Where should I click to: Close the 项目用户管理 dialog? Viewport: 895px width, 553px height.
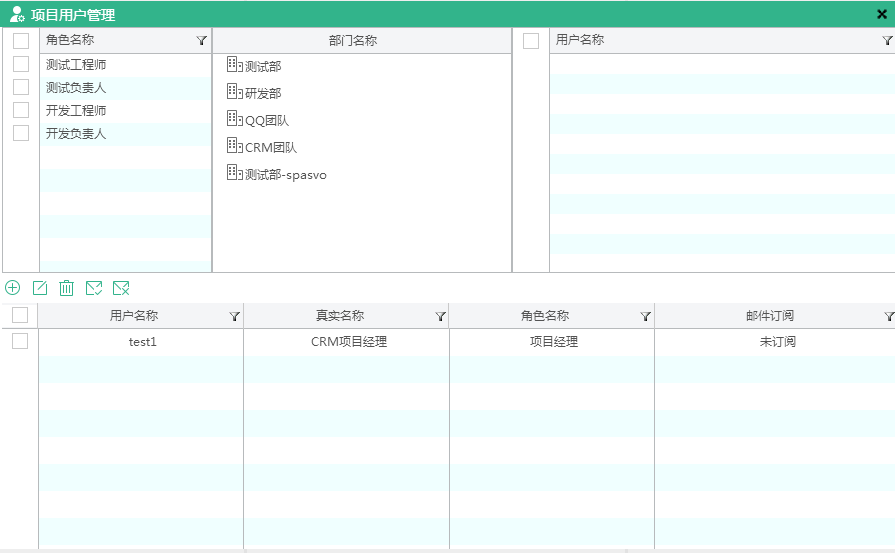click(x=882, y=15)
